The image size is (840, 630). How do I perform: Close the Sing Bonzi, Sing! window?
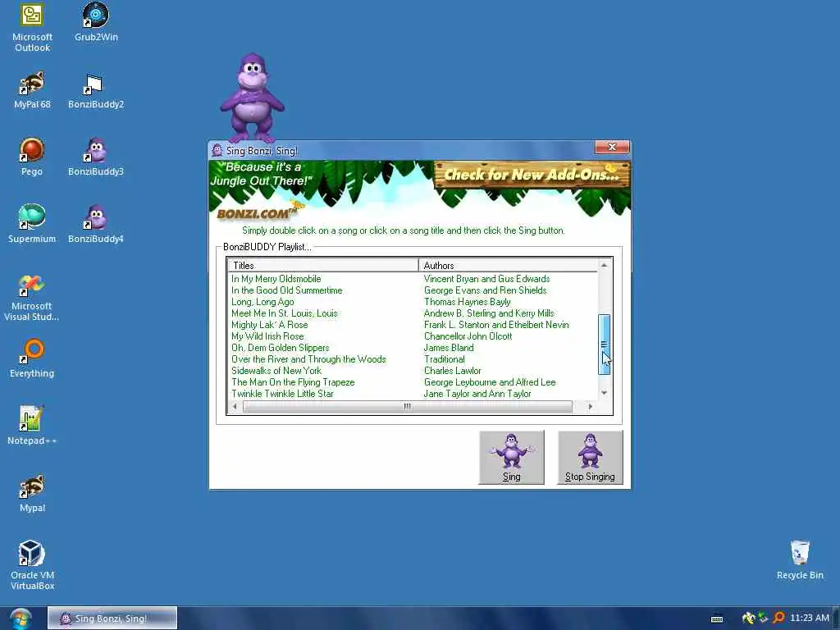click(x=612, y=147)
